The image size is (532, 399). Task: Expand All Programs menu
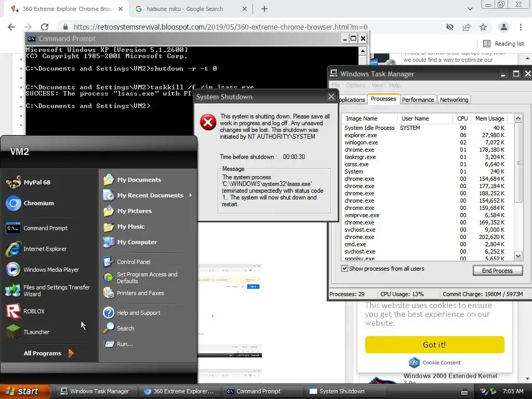[48, 353]
